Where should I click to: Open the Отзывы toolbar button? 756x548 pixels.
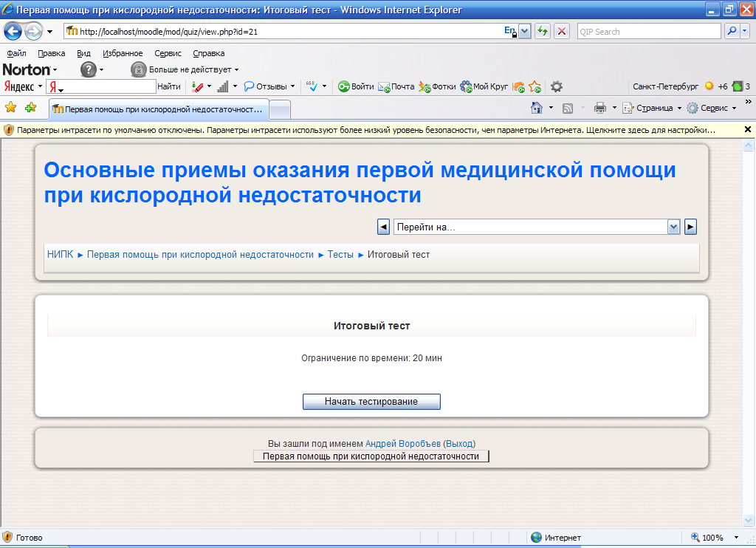tap(269, 86)
